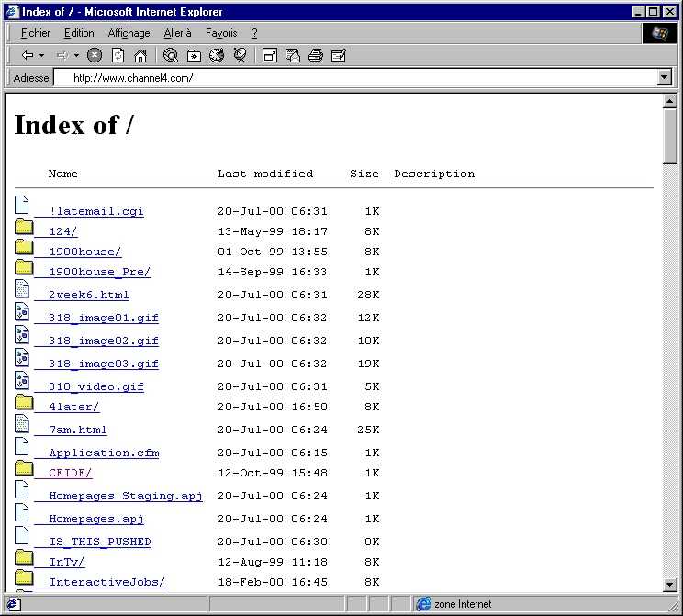
Task: Go to the Home page icon
Action: [x=140, y=55]
